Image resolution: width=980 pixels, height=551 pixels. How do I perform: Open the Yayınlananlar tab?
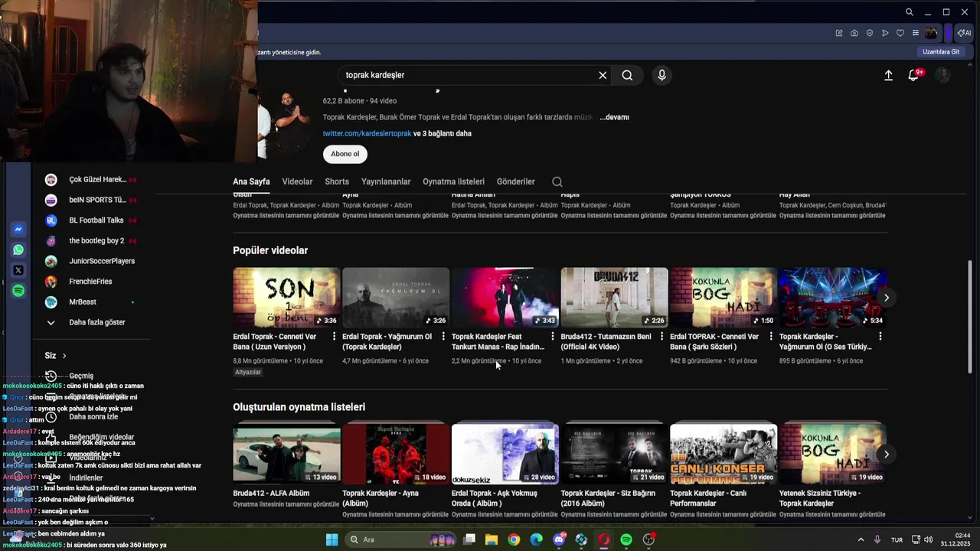tap(386, 182)
